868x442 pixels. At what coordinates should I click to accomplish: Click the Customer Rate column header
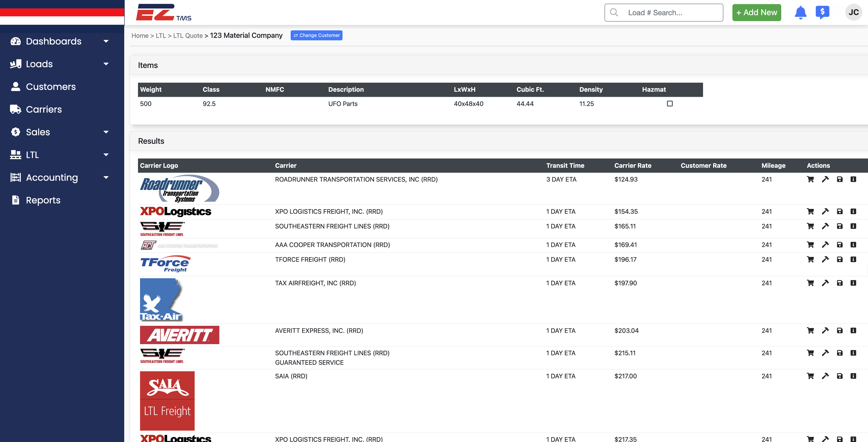coord(704,165)
